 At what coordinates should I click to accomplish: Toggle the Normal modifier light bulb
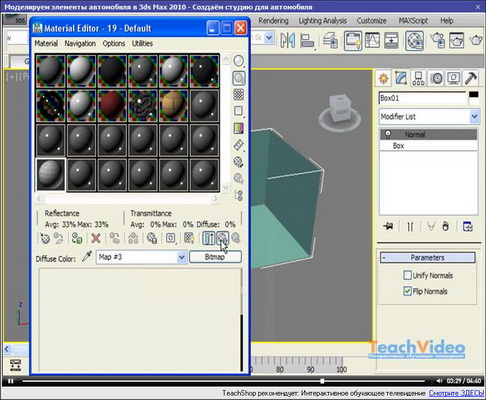coord(388,134)
